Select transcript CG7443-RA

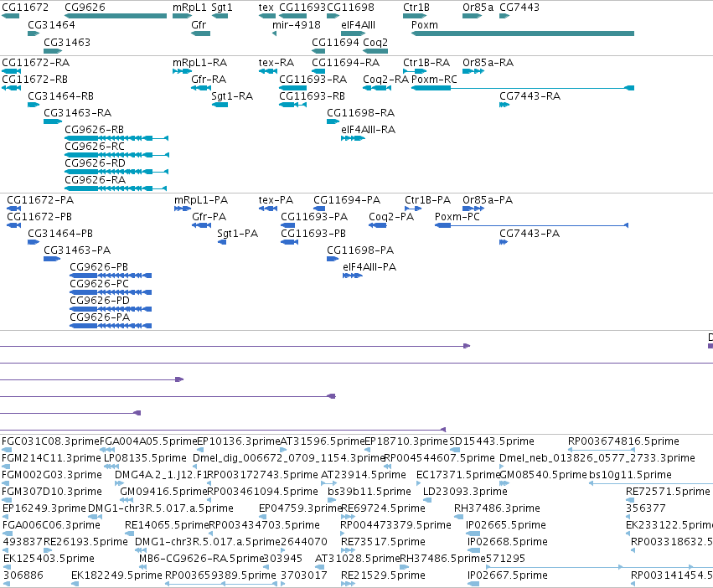pyautogui.click(x=530, y=96)
